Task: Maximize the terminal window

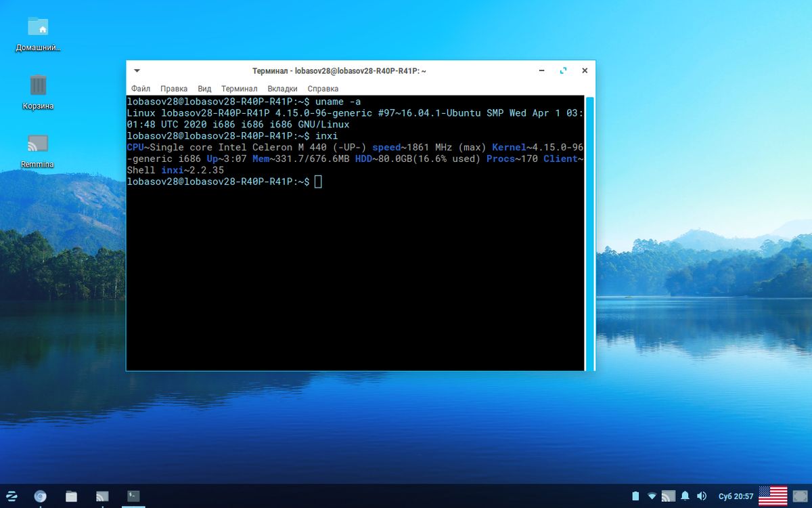Action: tap(563, 70)
